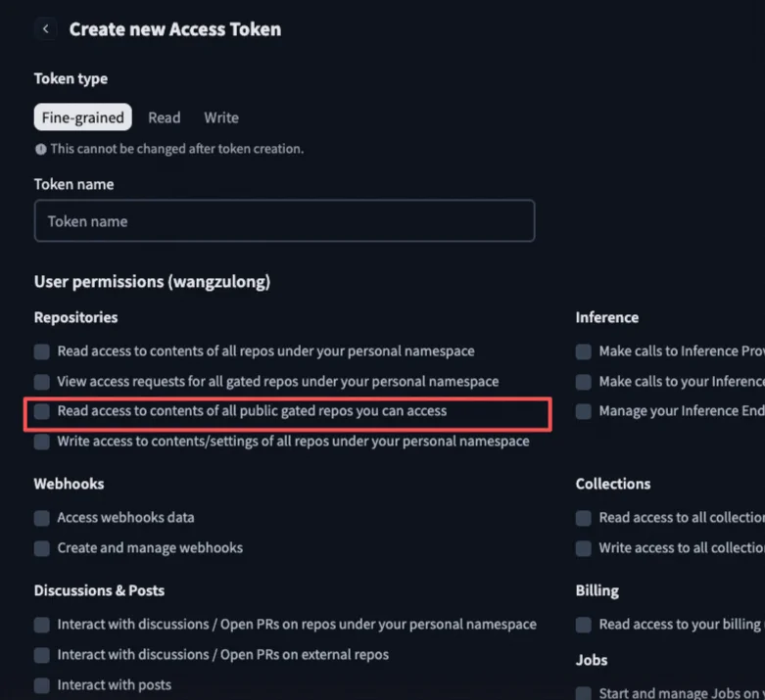Choose the Write token type
765x700 pixels.
pyautogui.click(x=221, y=117)
